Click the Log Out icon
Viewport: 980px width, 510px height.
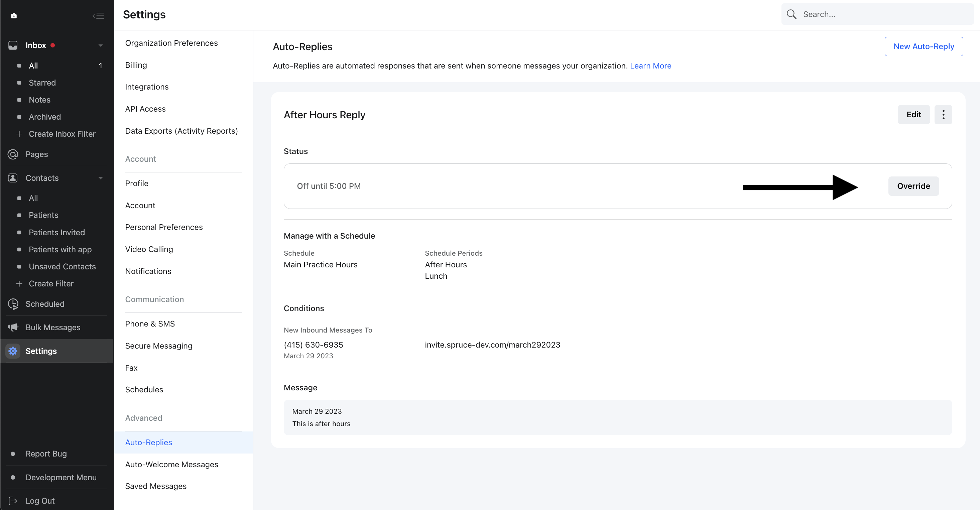[13, 501]
